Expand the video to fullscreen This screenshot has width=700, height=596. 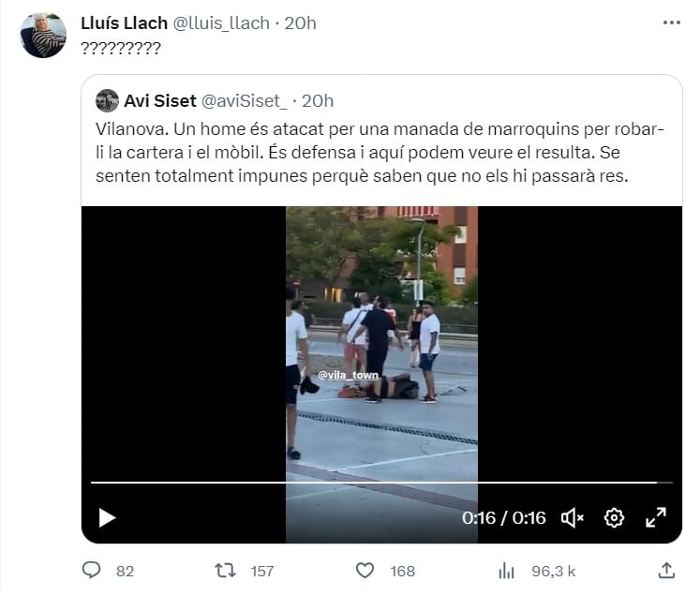click(x=656, y=518)
